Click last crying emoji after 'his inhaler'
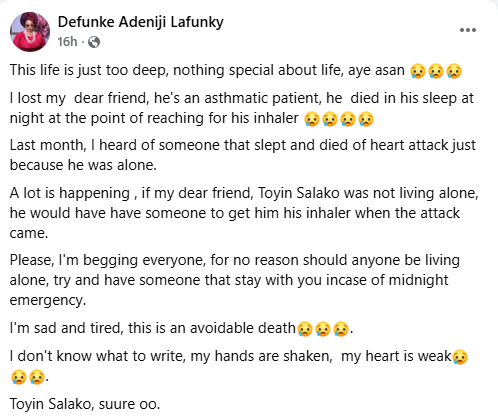Screen dimensions: 498x418 366,119
